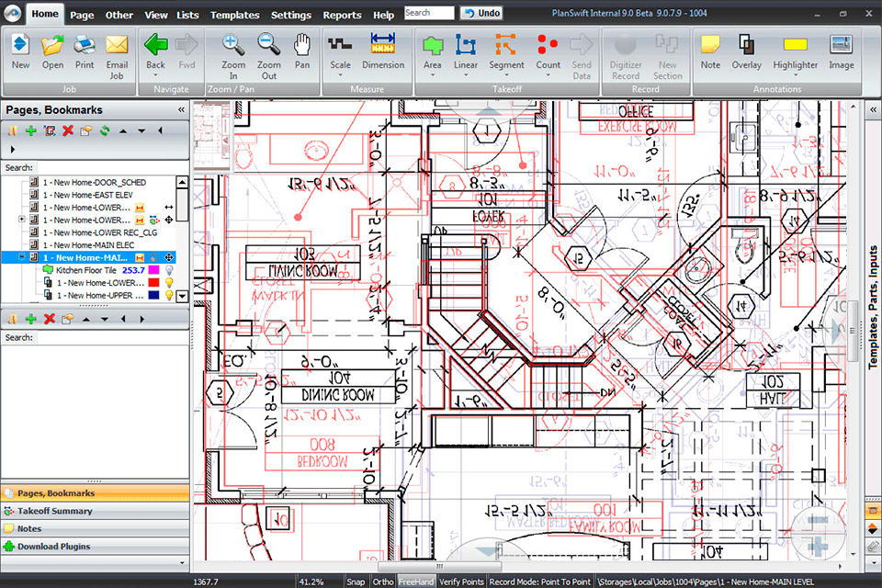
Task: Insert an Image annotation
Action: coord(841,51)
